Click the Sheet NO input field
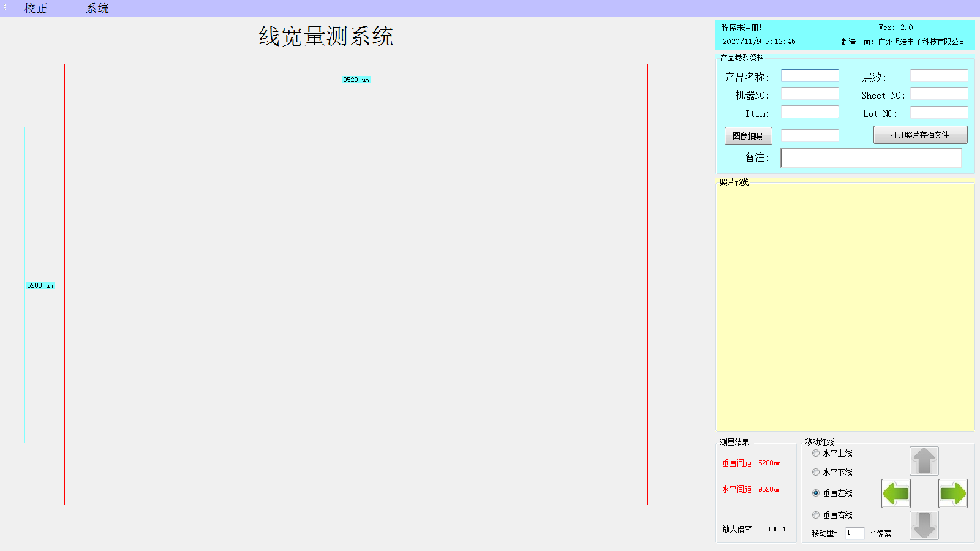The height and width of the screenshot is (551, 980). [938, 94]
